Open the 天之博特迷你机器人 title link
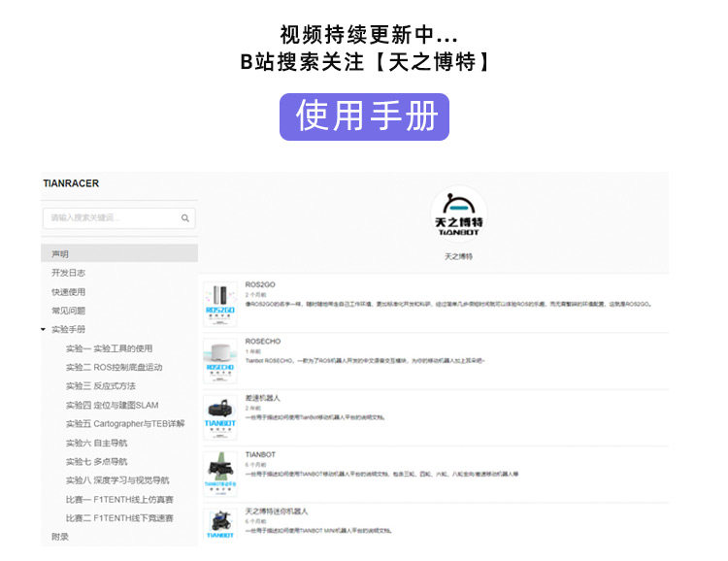 pyautogui.click(x=277, y=511)
